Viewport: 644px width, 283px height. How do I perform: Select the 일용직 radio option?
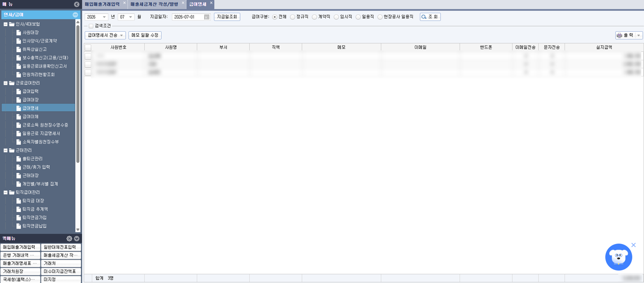pyautogui.click(x=358, y=17)
